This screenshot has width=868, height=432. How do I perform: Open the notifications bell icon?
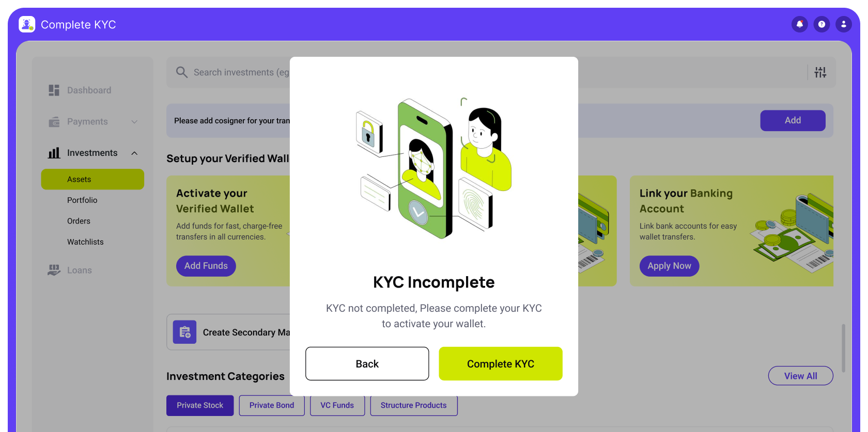pos(800,24)
